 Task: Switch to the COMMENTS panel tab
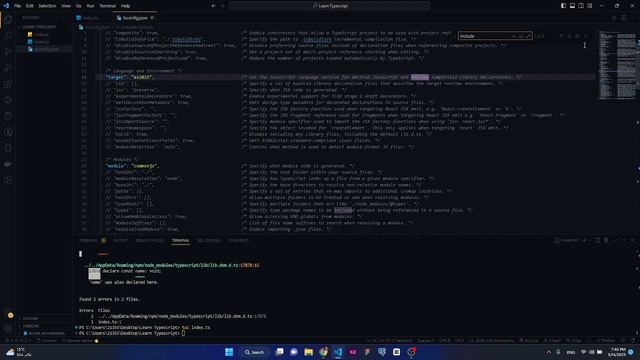click(238, 240)
